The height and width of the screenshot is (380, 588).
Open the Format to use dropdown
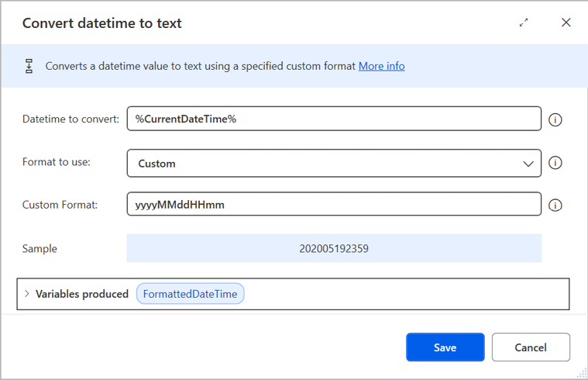tap(334, 164)
